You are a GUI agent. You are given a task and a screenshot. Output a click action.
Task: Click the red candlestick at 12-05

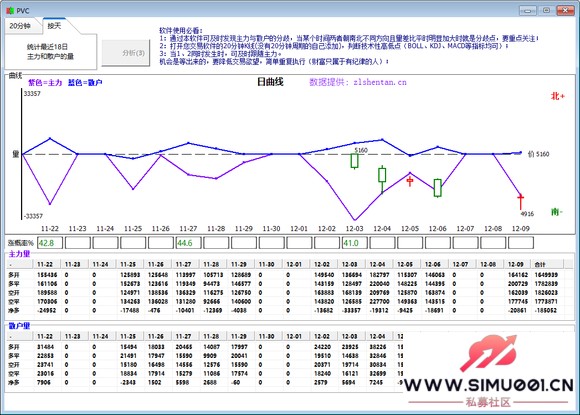(410, 181)
